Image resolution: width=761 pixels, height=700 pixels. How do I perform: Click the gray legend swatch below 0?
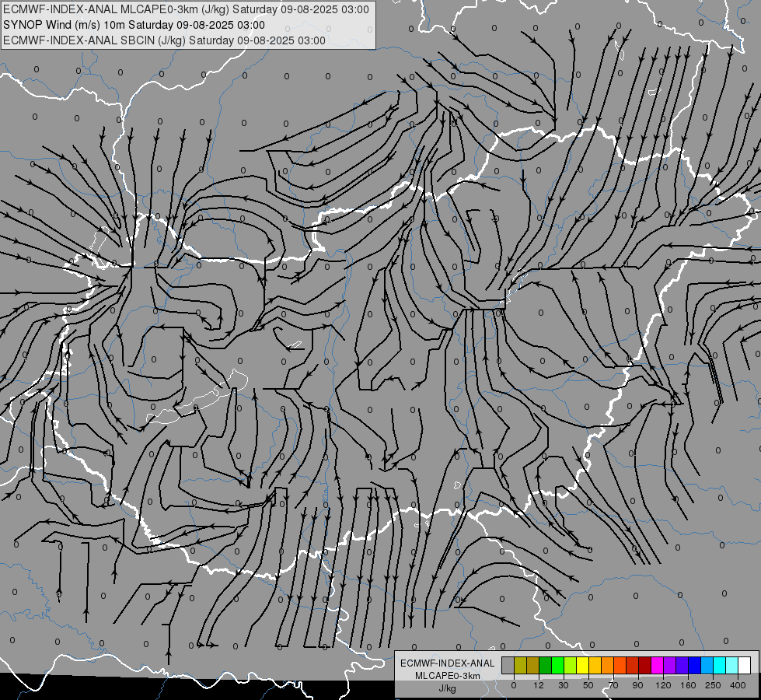(508, 665)
